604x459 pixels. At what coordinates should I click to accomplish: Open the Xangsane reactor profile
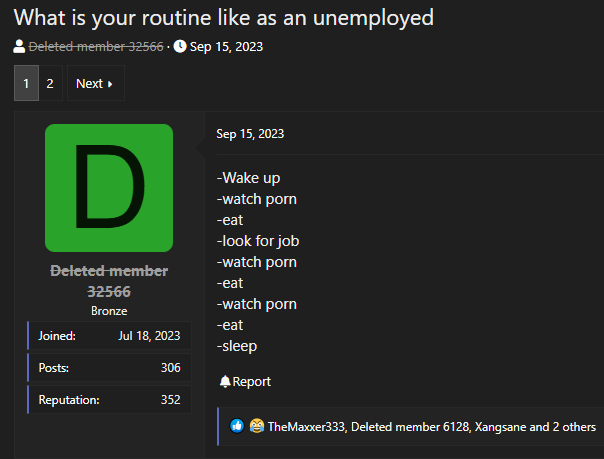pyautogui.click(x=500, y=427)
